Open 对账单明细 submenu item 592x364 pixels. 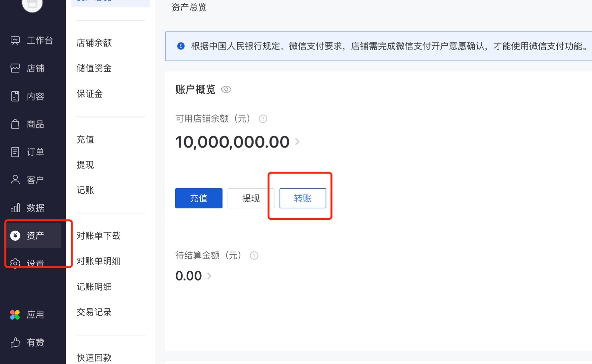click(x=98, y=261)
